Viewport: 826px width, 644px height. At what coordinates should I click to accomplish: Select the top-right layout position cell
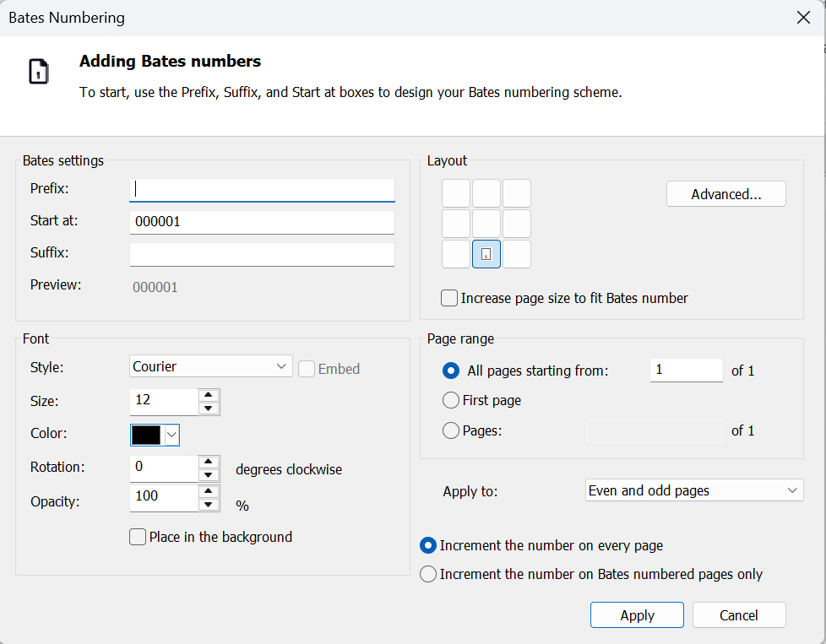click(517, 193)
